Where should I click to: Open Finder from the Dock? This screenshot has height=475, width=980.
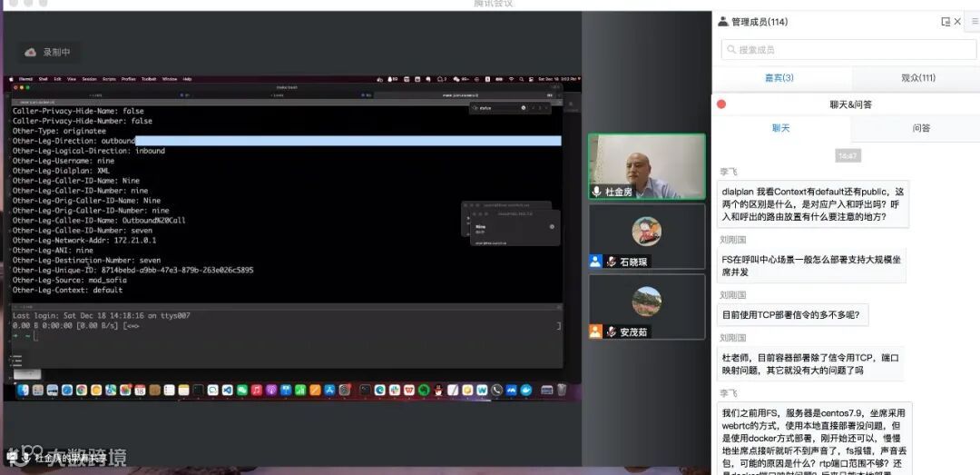point(23,390)
